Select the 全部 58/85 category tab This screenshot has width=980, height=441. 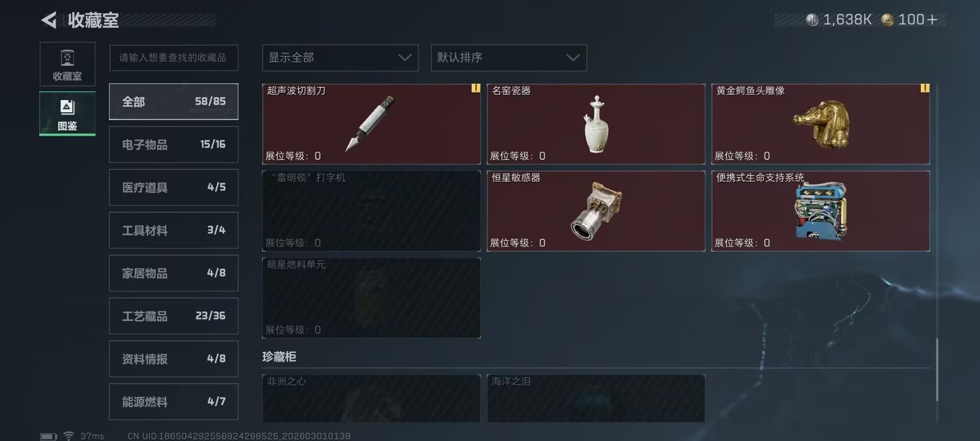click(174, 102)
